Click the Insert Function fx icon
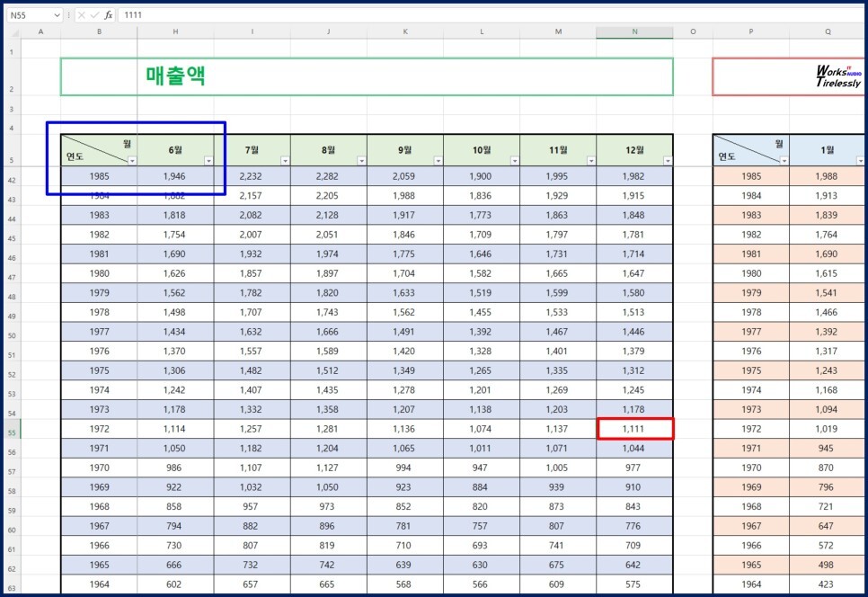868x597 pixels. click(x=109, y=15)
